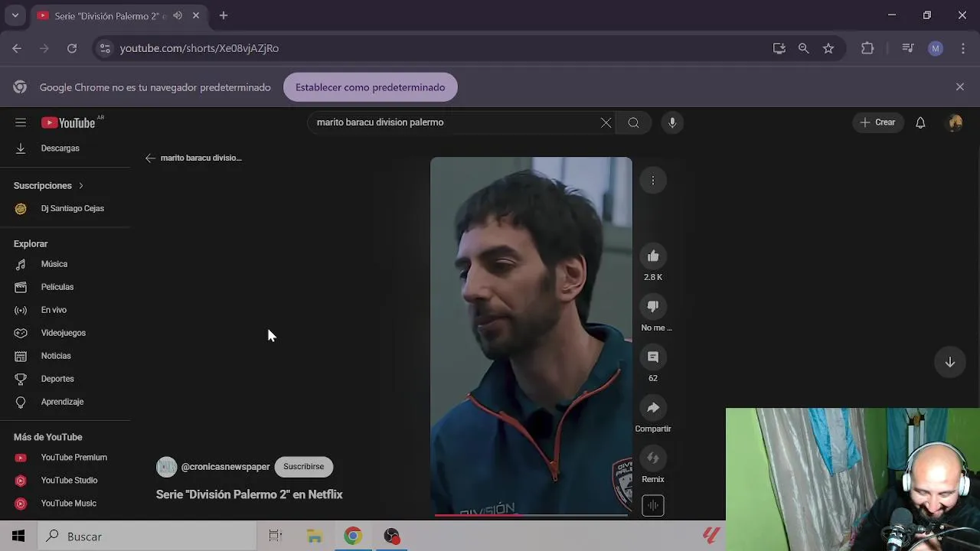Screen dimensions: 980x551
Task: Open File Explorer from the taskbar
Action: tap(315, 536)
